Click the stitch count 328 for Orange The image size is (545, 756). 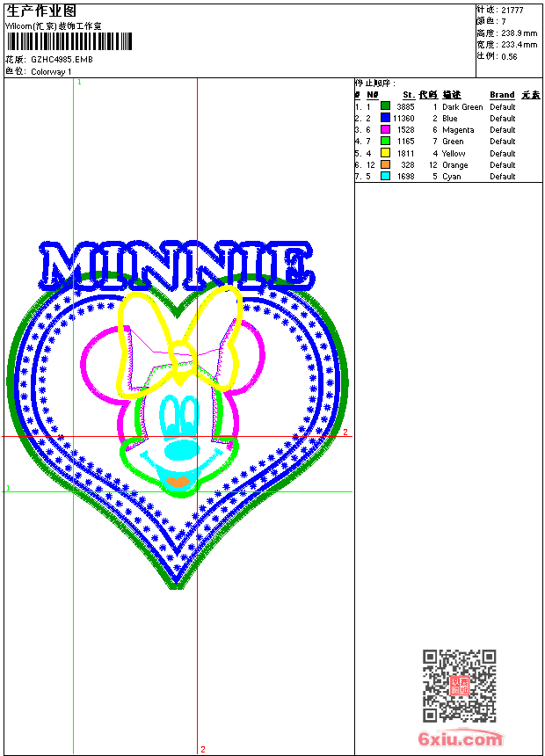pyautogui.click(x=408, y=165)
